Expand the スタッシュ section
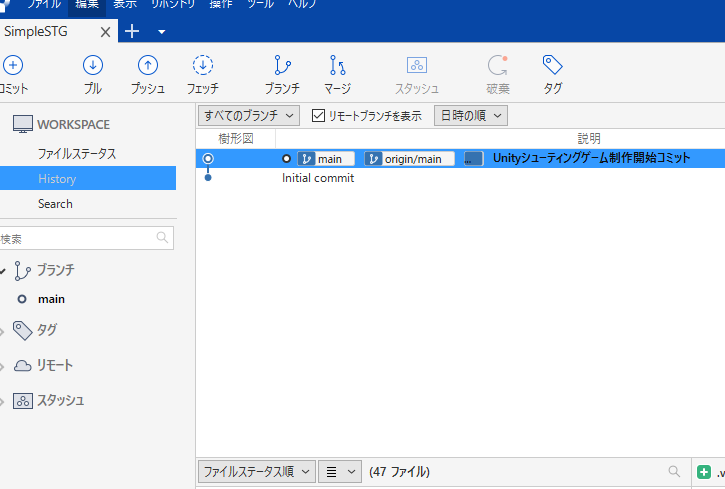This screenshot has width=725, height=489. coord(2,402)
